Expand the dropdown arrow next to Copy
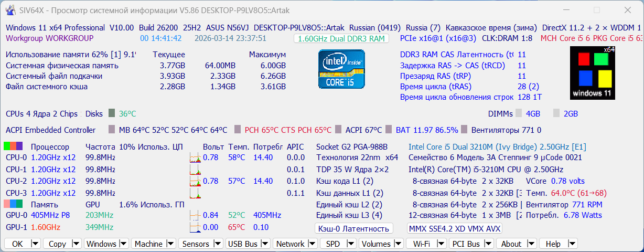 point(76,243)
